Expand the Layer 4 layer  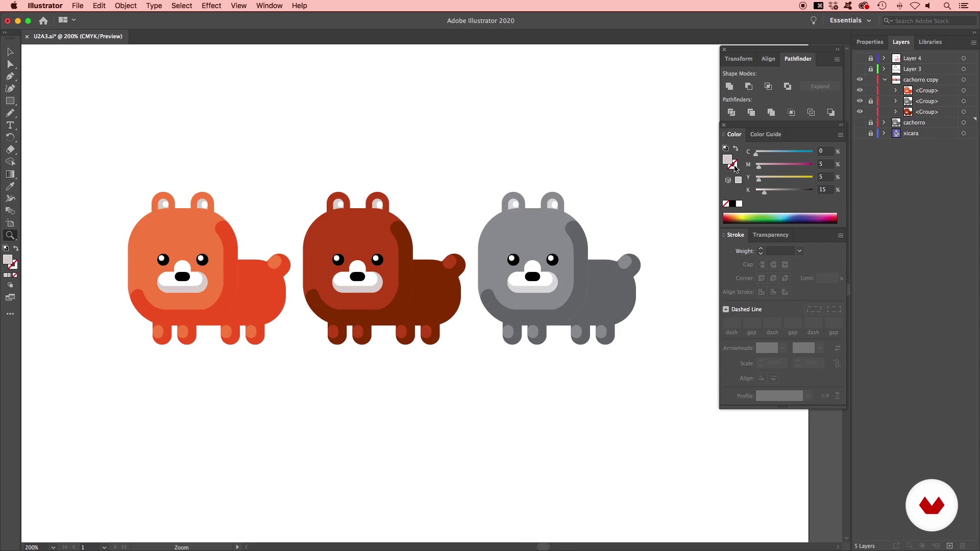click(x=884, y=58)
